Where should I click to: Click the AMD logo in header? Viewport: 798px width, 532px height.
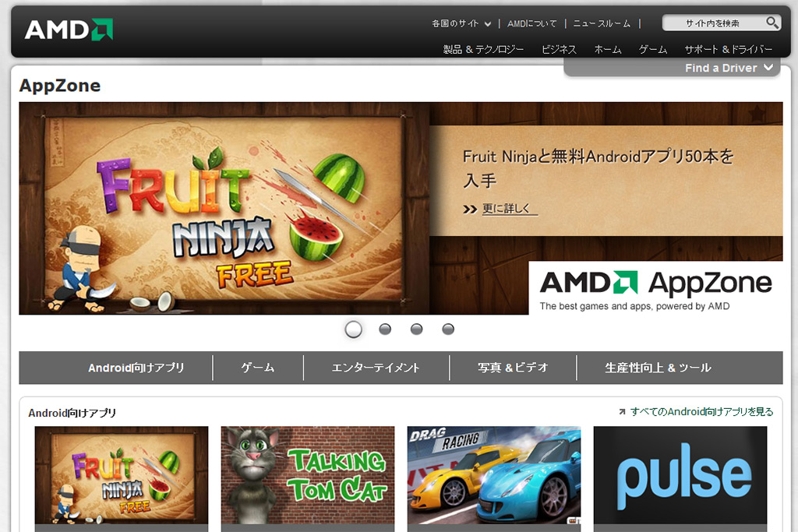coord(69,30)
